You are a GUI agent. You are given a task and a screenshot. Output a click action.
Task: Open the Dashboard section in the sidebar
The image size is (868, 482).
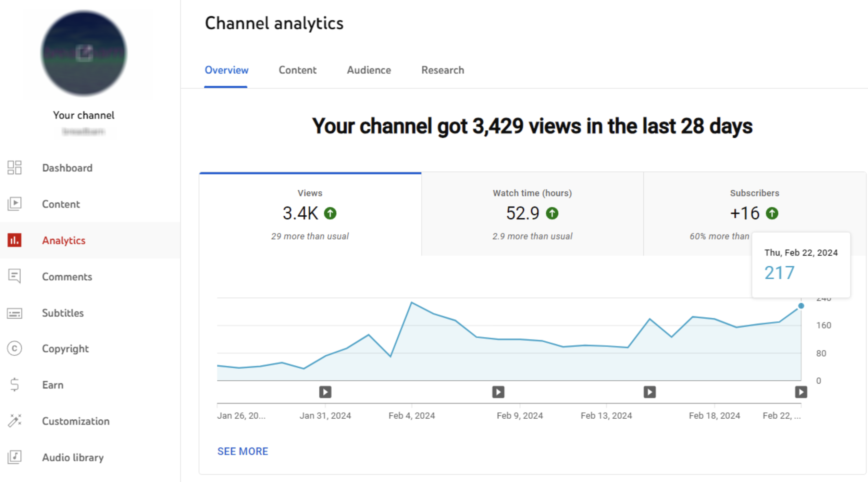tap(67, 168)
